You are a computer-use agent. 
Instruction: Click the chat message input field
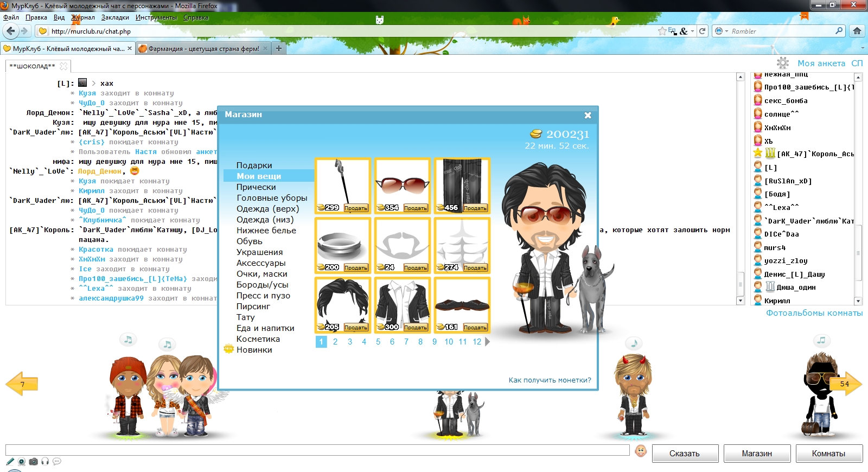(317, 450)
